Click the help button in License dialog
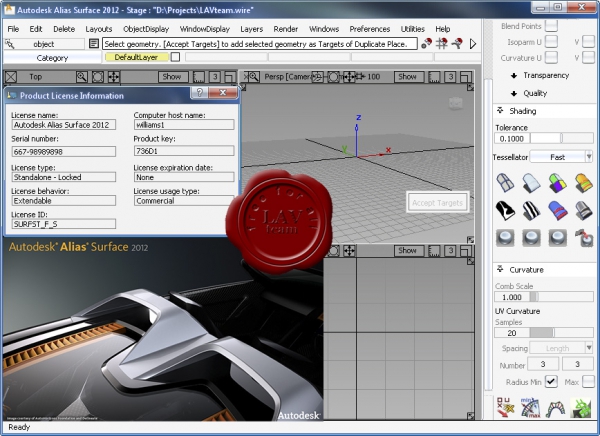 199,93
